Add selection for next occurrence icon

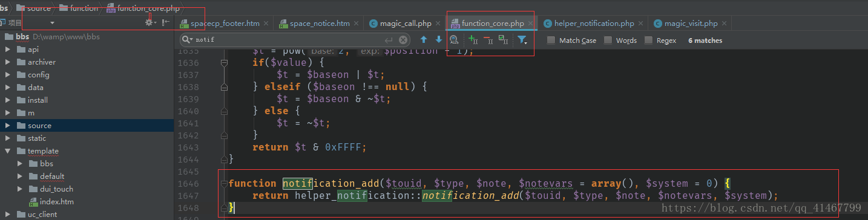tap(473, 40)
